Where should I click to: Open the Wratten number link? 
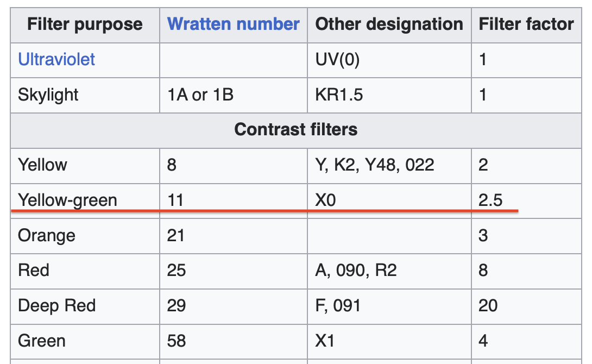[234, 24]
